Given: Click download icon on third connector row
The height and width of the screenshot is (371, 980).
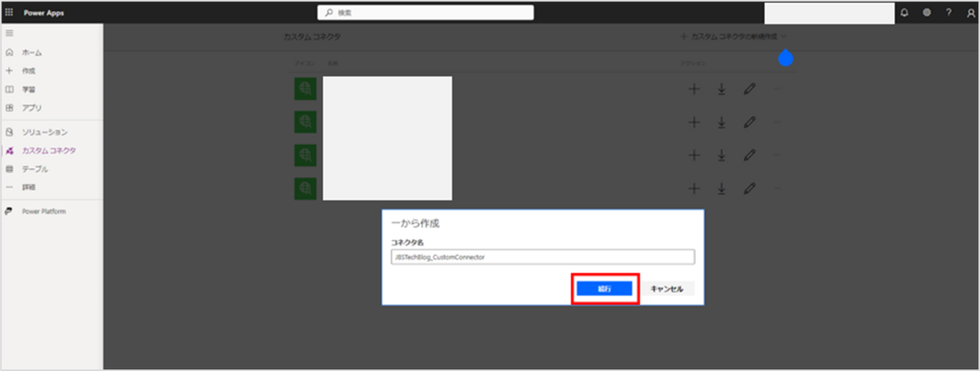Looking at the screenshot, I should click(722, 155).
